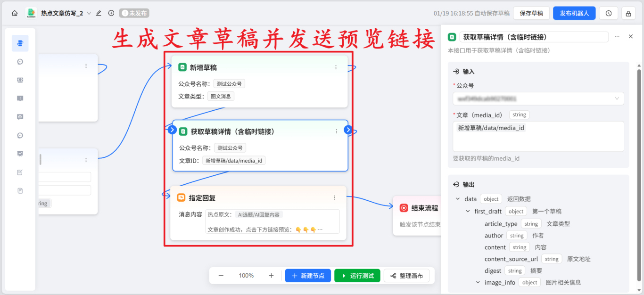Click the pencil icon to rename the workflow
The width and height of the screenshot is (644, 295).
coord(98,13)
